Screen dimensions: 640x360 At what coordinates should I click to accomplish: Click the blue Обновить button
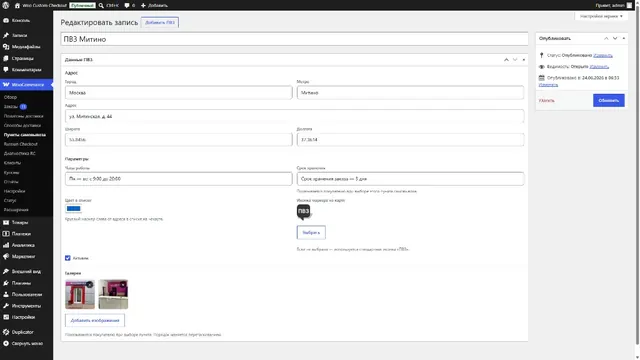tap(609, 100)
